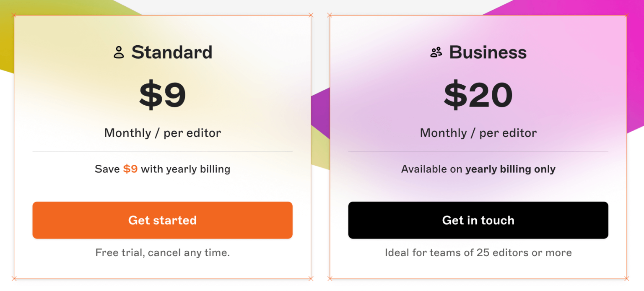Screen dimensions: 644x291
Task: Select the Business plan heading
Action: [x=488, y=52]
